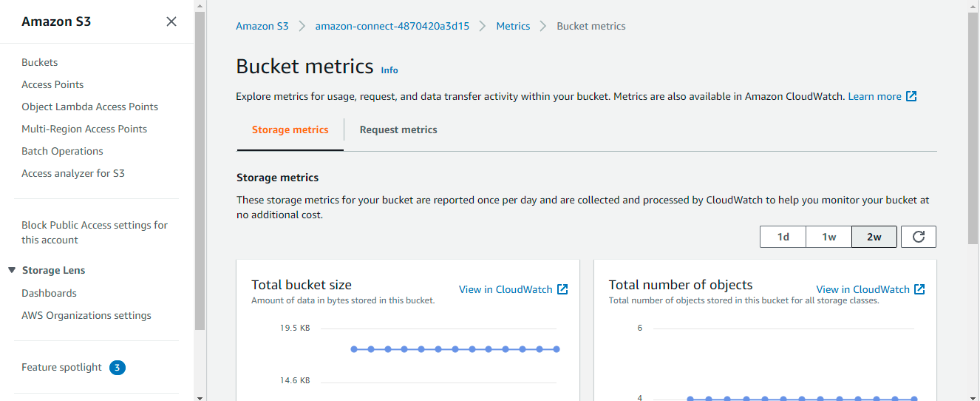The width and height of the screenshot is (980, 401).
Task: Click the Storage Lens section heading
Action: point(53,270)
